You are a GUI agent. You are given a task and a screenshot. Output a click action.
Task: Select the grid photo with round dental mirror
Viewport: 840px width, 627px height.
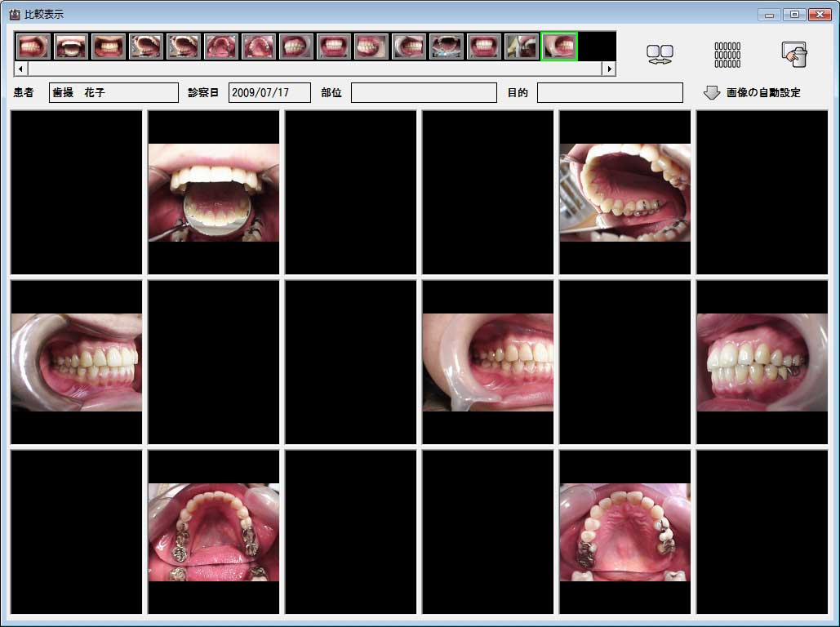214,193
